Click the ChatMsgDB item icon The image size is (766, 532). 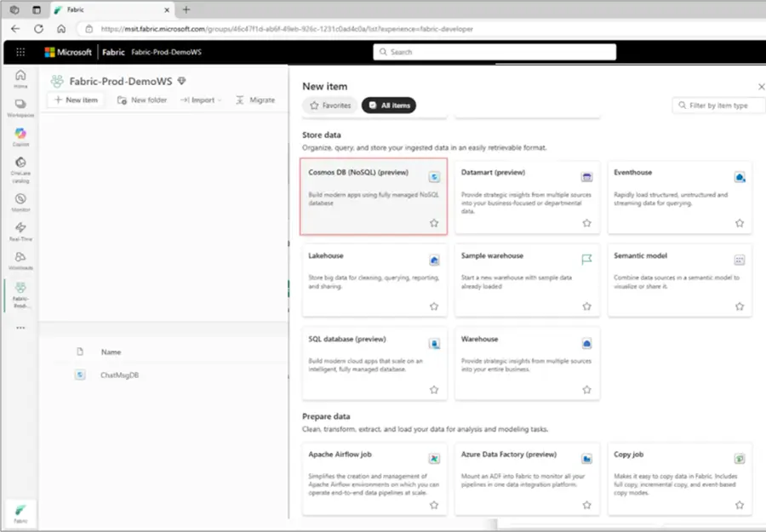(80, 375)
